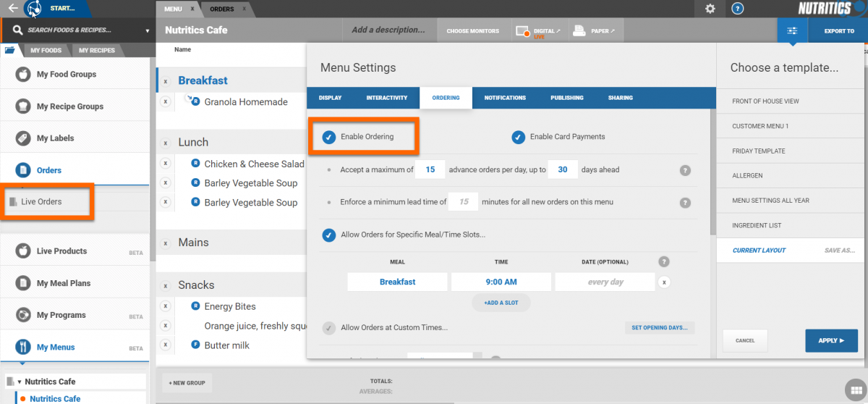Click the settings gear icon in top bar

click(710, 9)
